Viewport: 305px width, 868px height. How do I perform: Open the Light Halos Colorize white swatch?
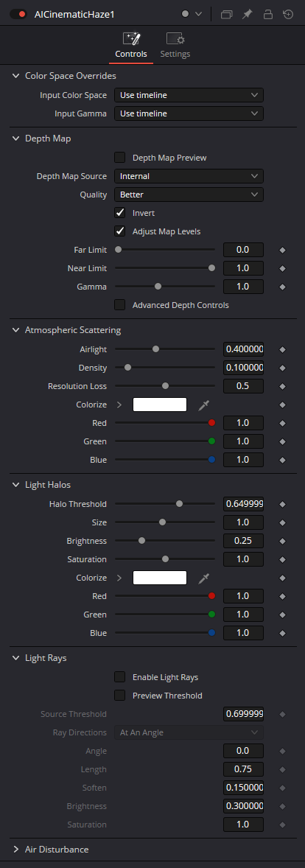(160, 578)
